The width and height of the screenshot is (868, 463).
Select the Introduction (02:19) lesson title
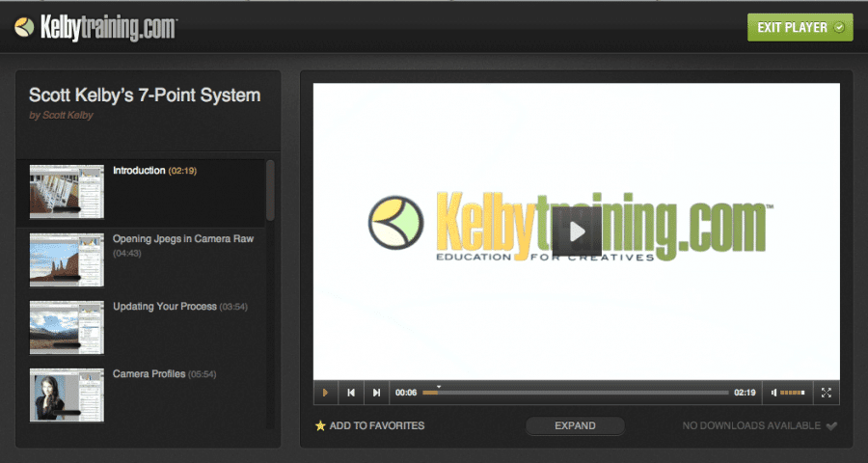coord(155,171)
